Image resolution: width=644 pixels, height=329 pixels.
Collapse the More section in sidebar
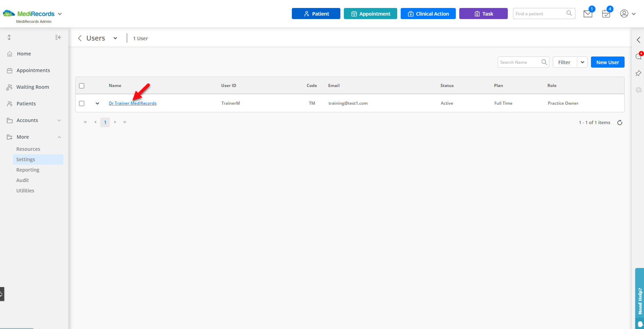[59, 137]
